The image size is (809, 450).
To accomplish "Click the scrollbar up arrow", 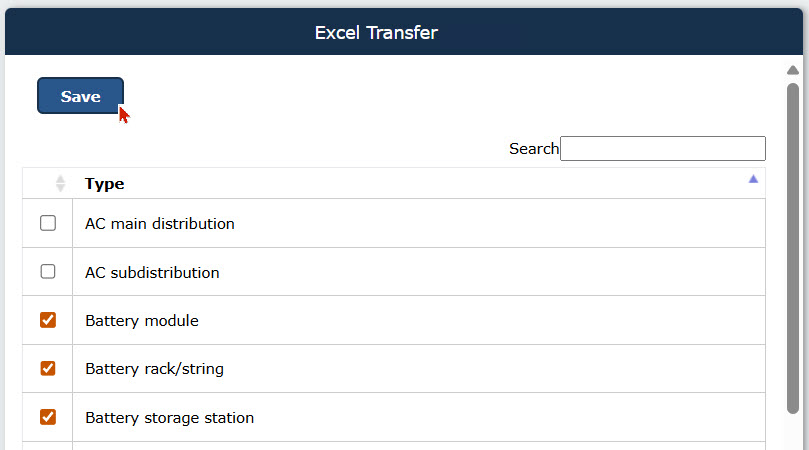I will pyautogui.click(x=793, y=70).
